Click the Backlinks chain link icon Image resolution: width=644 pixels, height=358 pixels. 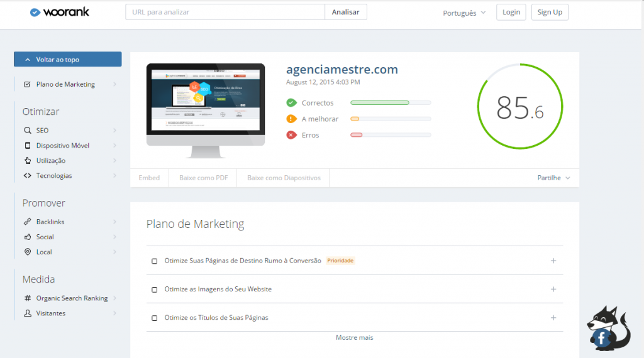click(x=27, y=222)
